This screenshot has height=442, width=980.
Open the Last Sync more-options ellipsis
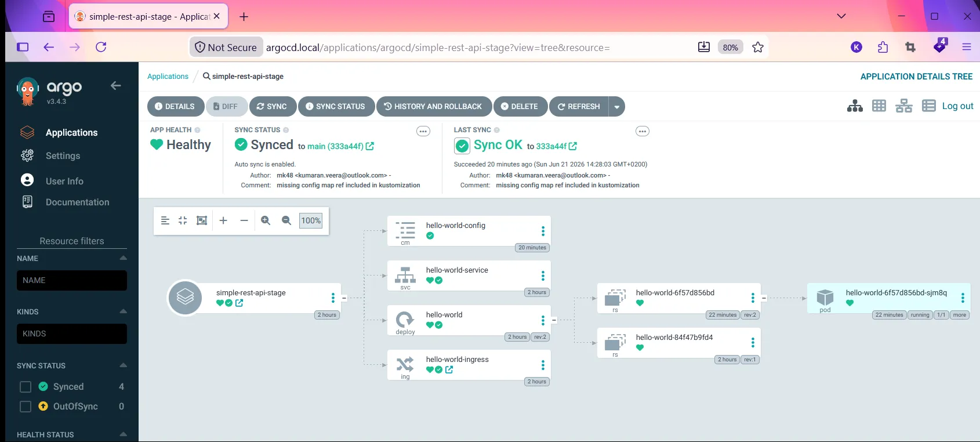click(x=643, y=131)
